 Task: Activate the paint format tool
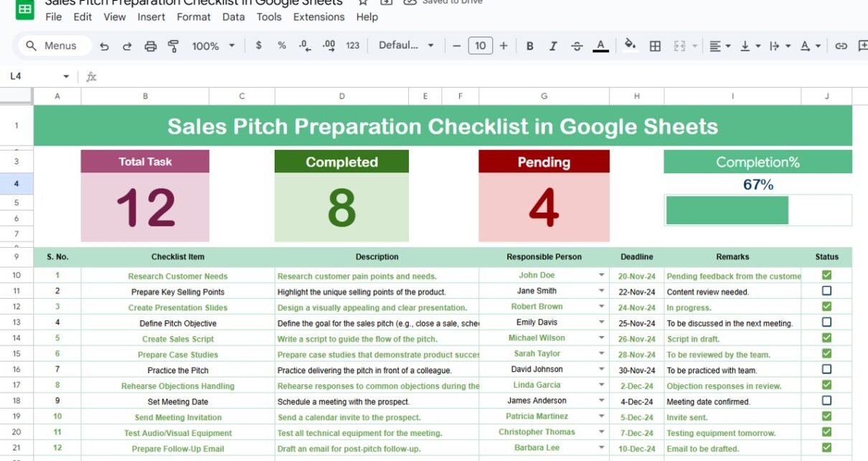point(173,46)
